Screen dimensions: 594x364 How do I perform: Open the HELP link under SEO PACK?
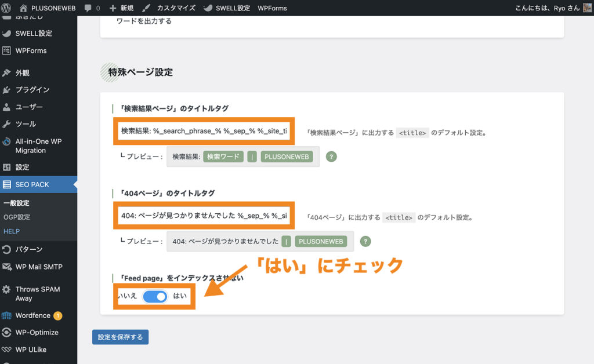12,231
